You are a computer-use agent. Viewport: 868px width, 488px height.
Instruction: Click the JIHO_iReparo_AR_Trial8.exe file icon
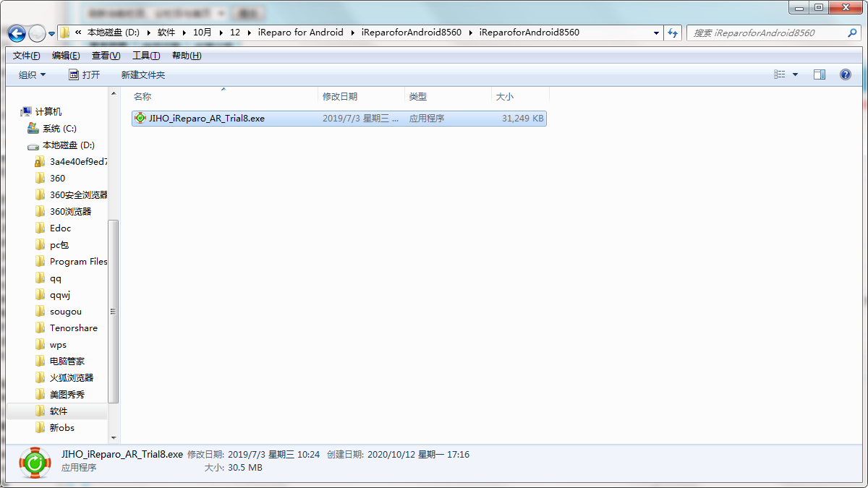[x=140, y=118]
